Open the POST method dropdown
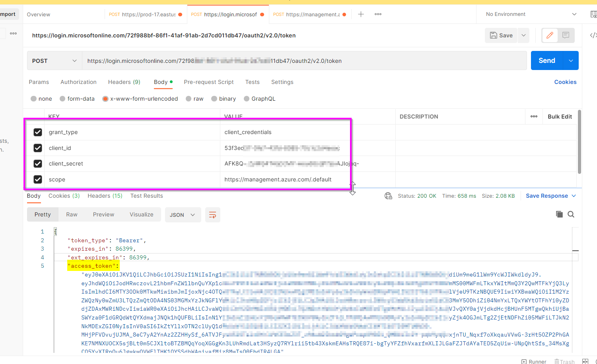Image resolution: width=597 pixels, height=364 pixels. click(x=54, y=60)
